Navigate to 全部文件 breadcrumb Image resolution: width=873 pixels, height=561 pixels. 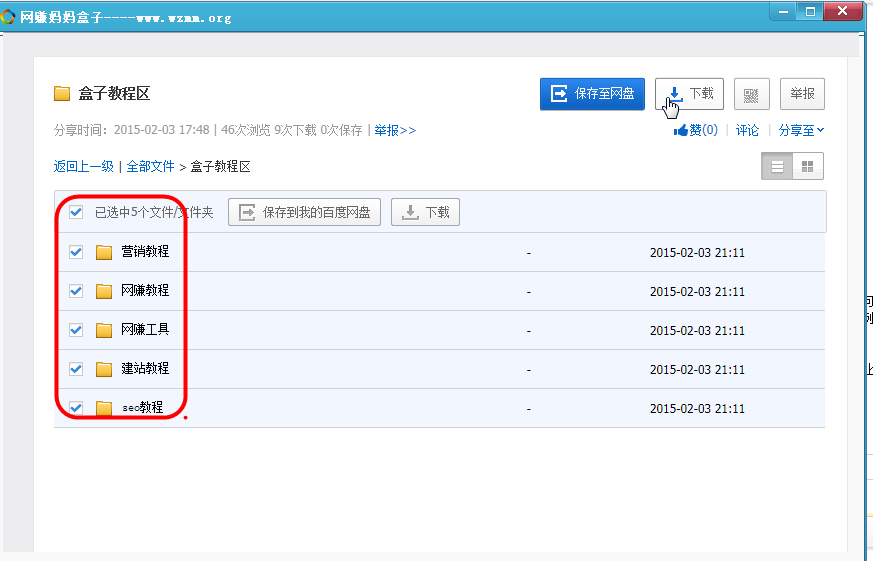pyautogui.click(x=150, y=167)
